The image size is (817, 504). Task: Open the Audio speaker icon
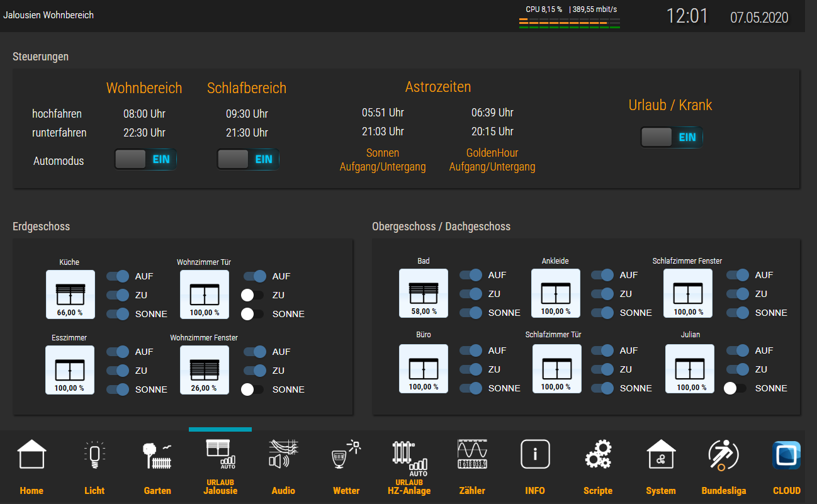tap(283, 454)
